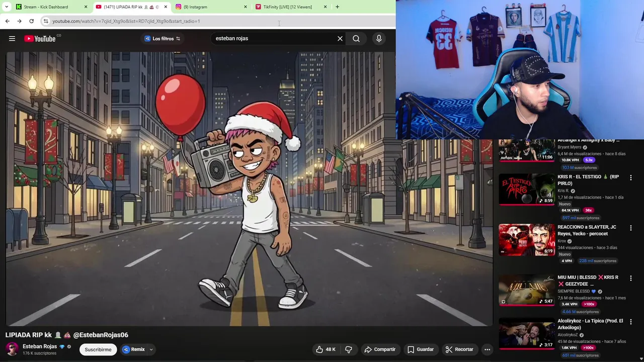Click the 176 K suscriptores text
The width and height of the screenshot is (644, 362).
pos(39,353)
